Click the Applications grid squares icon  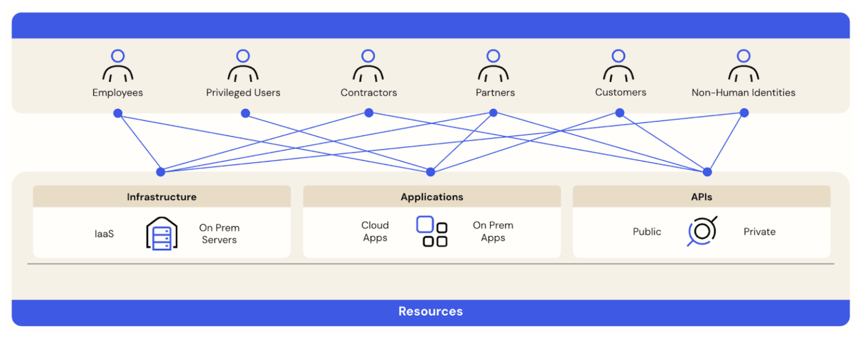tap(432, 232)
